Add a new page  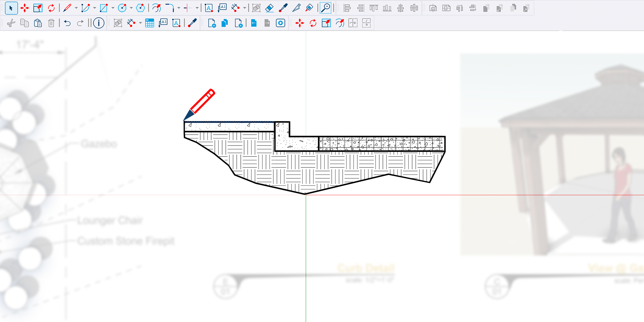point(212,23)
